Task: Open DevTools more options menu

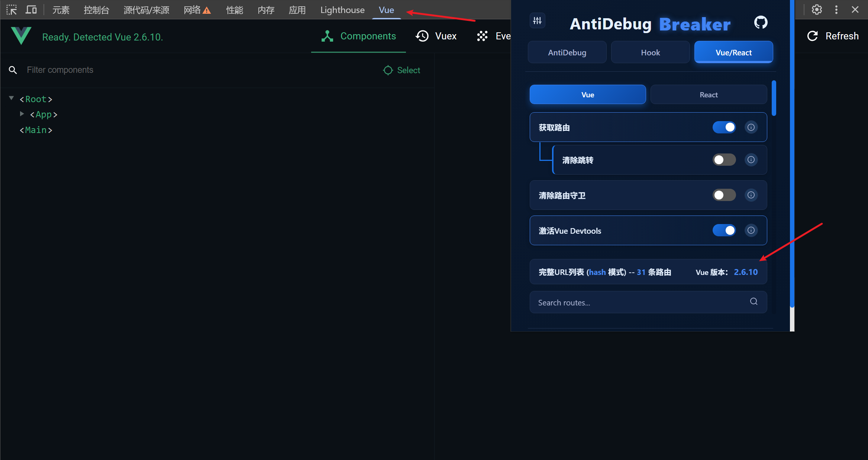Action: tap(836, 10)
